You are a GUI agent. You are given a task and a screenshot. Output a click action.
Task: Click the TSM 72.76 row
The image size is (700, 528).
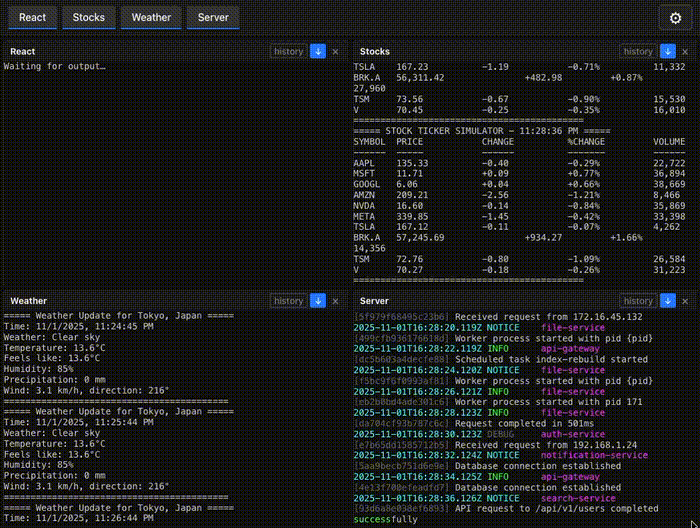(x=519, y=259)
